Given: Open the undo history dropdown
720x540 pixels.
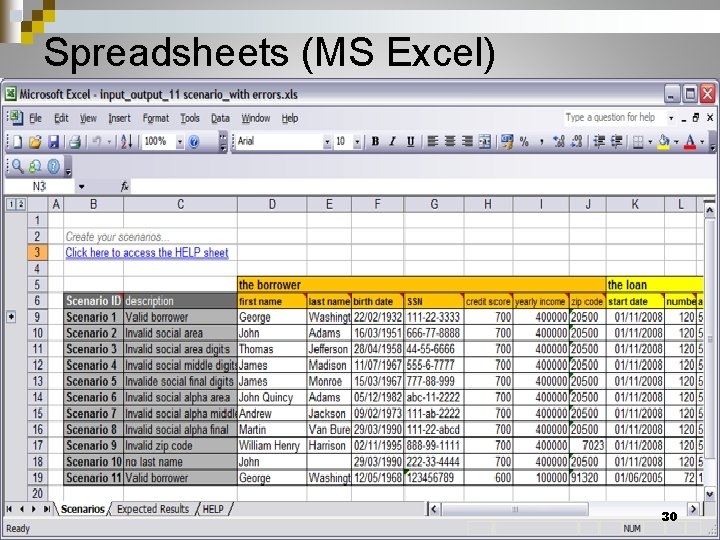Looking at the screenshot, I should pos(109,142).
